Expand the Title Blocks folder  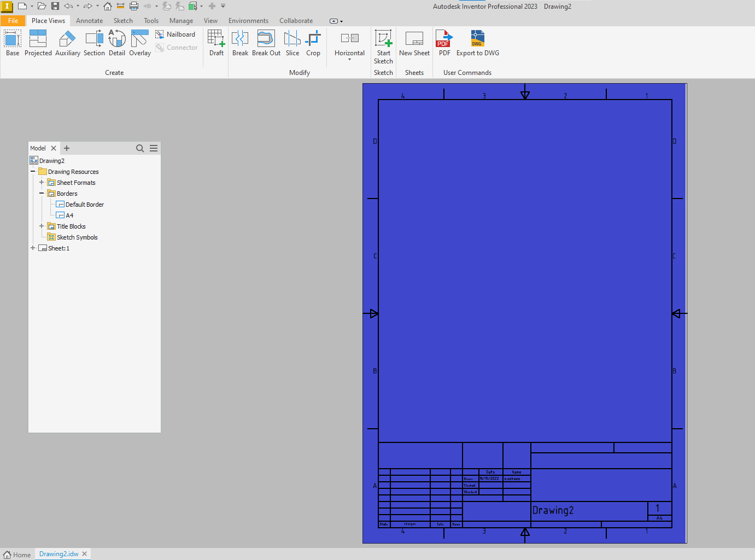(42, 226)
